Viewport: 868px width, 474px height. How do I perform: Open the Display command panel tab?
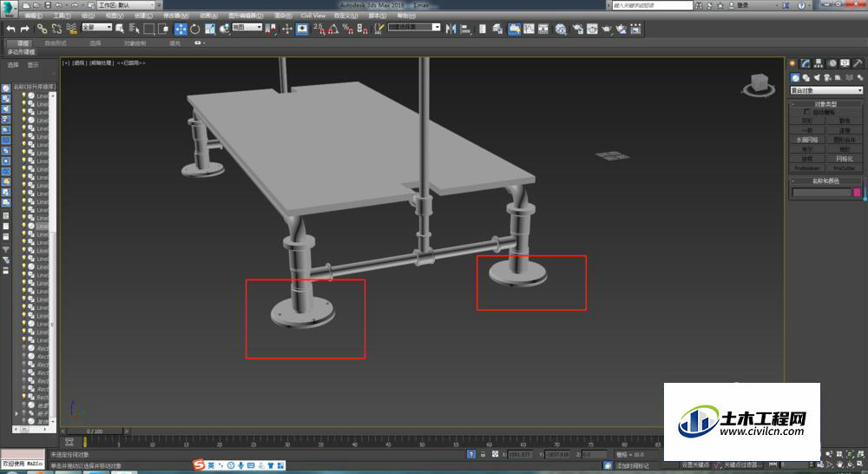[845, 63]
